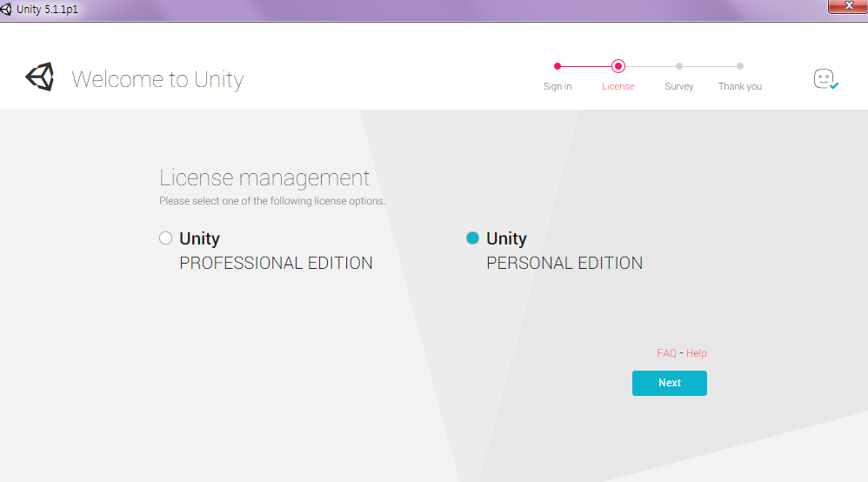Select Unity Personal Edition radio button
The height and width of the screenshot is (482, 868).
pyautogui.click(x=472, y=238)
